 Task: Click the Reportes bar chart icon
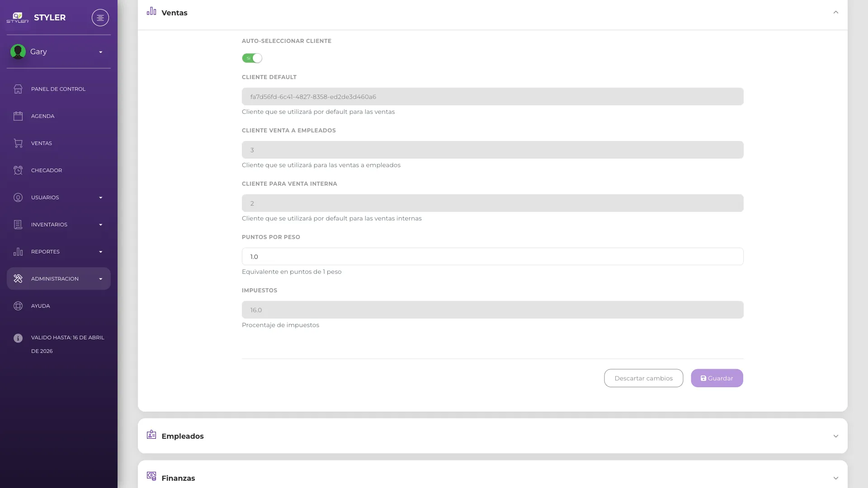pyautogui.click(x=18, y=252)
